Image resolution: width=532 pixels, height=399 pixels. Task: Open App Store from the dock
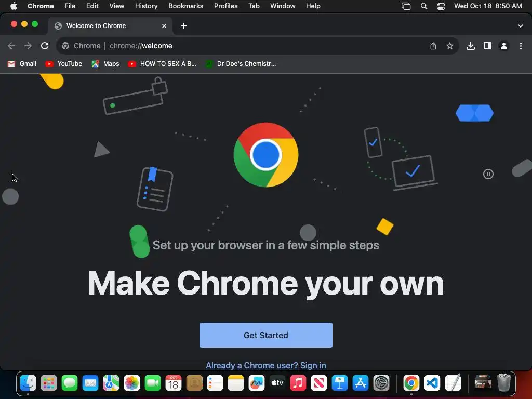(361, 383)
